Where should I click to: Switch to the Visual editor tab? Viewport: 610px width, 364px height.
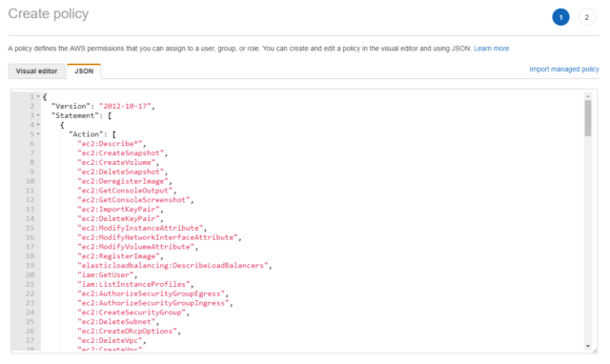pos(36,71)
